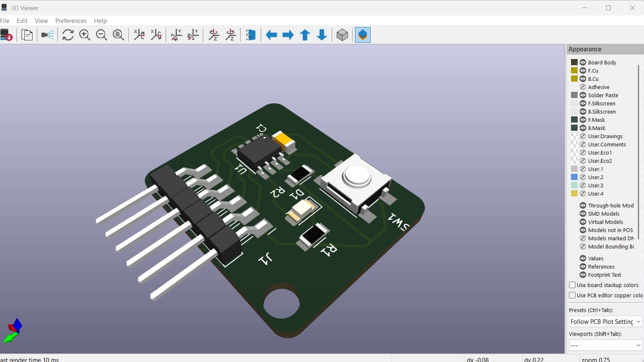Open the File menu
This screenshot has width=644, height=362.
point(5,20)
